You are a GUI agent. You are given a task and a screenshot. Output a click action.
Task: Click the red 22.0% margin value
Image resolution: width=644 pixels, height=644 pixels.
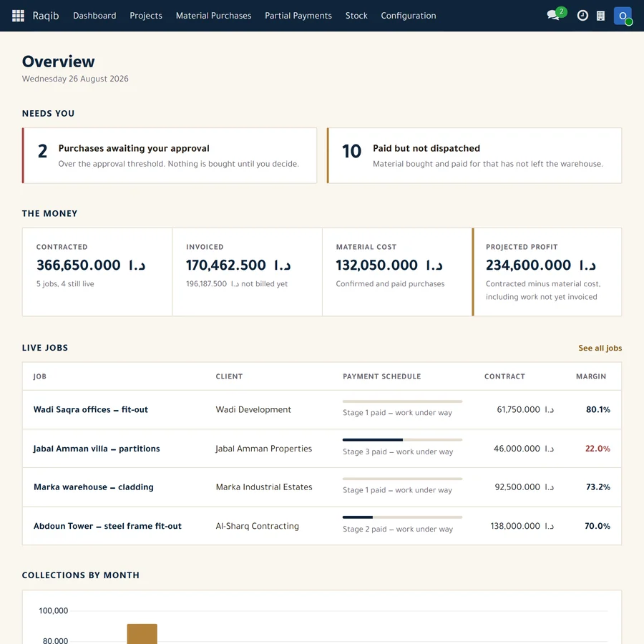[597, 449]
